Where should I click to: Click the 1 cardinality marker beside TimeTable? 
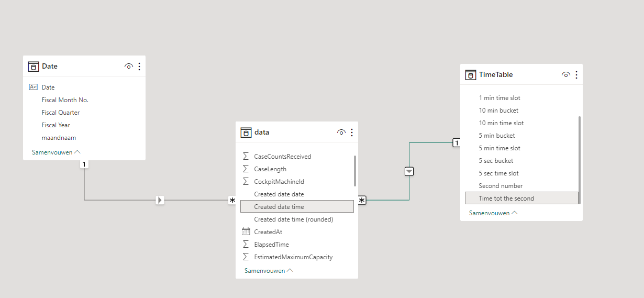tap(457, 143)
